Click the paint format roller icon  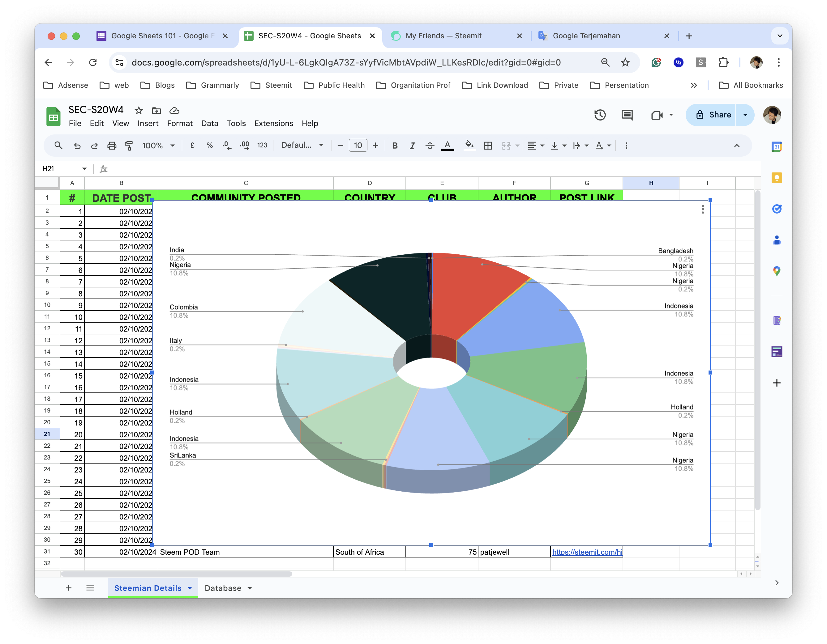click(129, 146)
